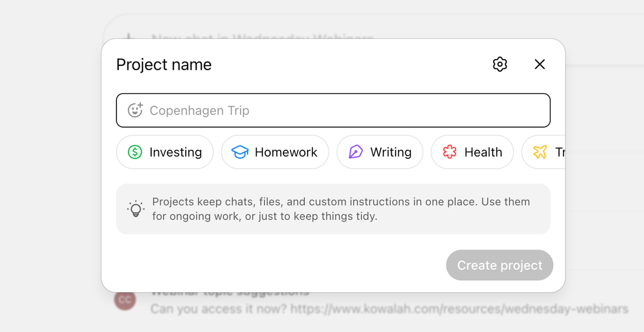Open the emoji picker in the name field
Viewport: 644px width, 332px height.
coord(136,110)
